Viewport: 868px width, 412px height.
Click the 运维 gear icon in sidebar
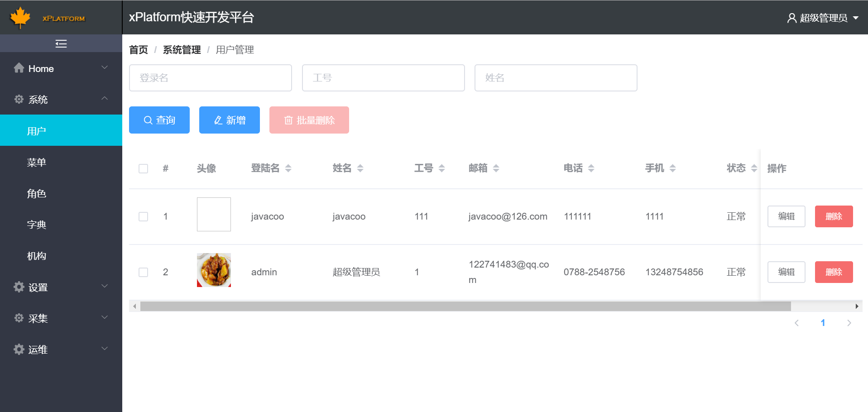pos(19,349)
